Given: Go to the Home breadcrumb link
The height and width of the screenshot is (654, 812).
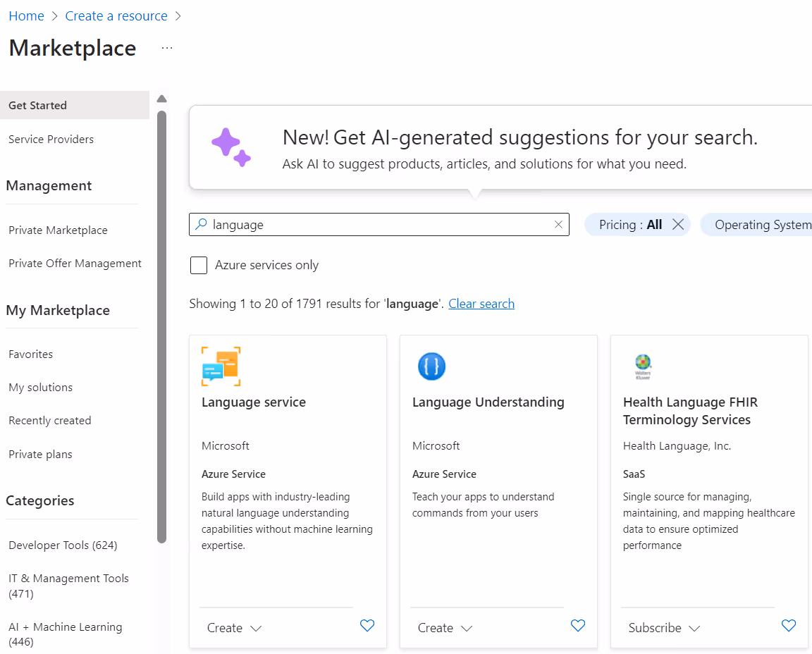Looking at the screenshot, I should pos(26,16).
